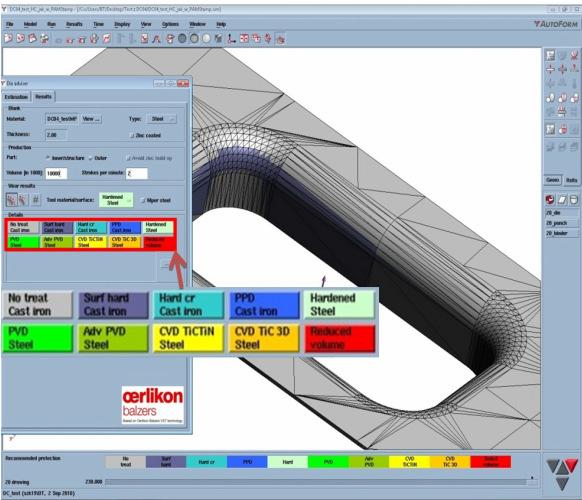Viewport: 582px width, 500px height.
Task: Open the Window menu
Action: click(197, 24)
